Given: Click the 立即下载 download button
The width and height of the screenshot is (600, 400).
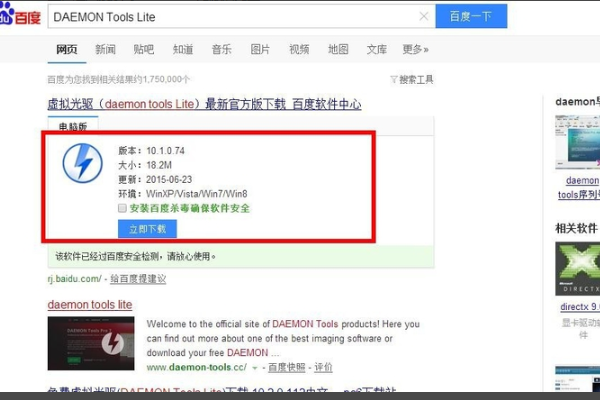Looking at the screenshot, I should [147, 229].
